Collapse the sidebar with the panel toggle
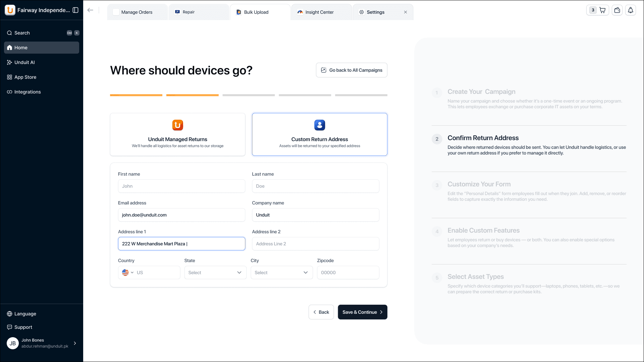 [76, 10]
